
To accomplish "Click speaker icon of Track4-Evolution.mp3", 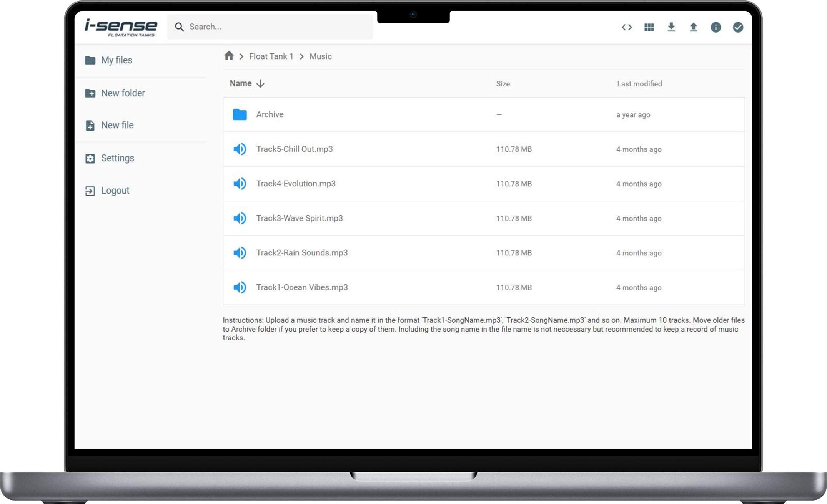I will 240,184.
